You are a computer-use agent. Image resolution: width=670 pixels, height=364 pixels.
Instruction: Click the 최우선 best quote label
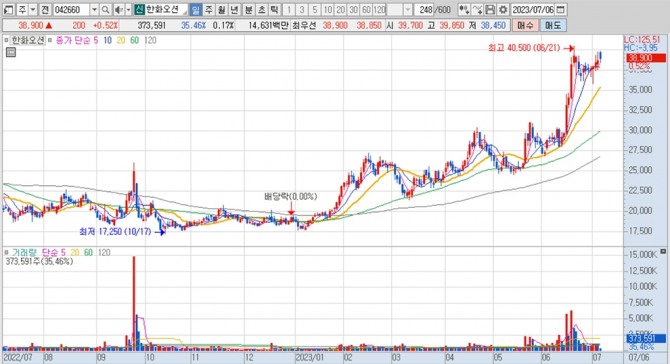coord(304,26)
